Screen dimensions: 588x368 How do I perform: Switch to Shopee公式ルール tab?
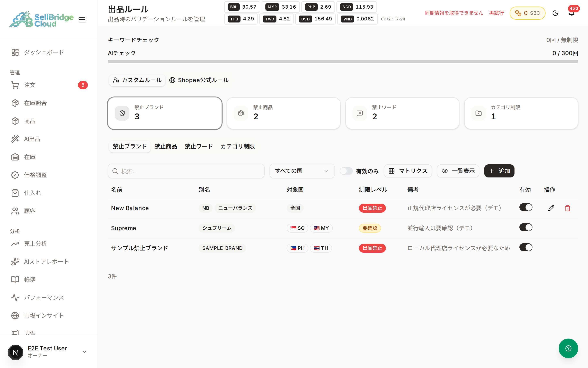coord(199,80)
